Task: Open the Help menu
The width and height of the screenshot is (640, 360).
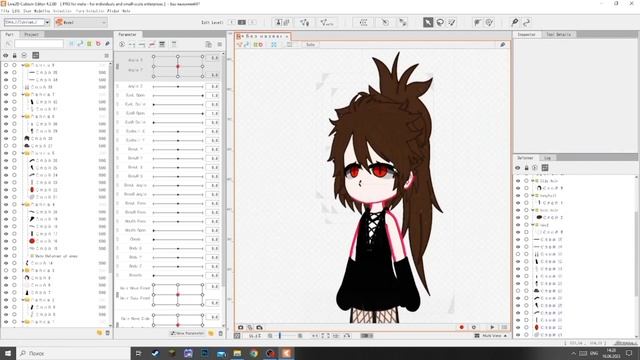Action: [126, 11]
